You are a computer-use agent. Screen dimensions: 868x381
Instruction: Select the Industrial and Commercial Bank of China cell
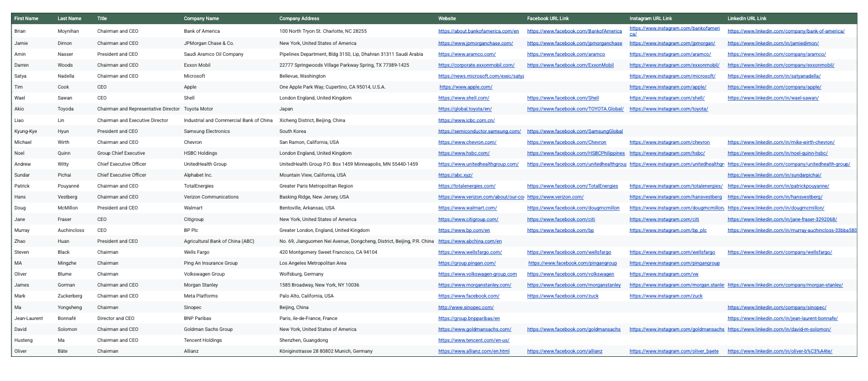pos(228,120)
